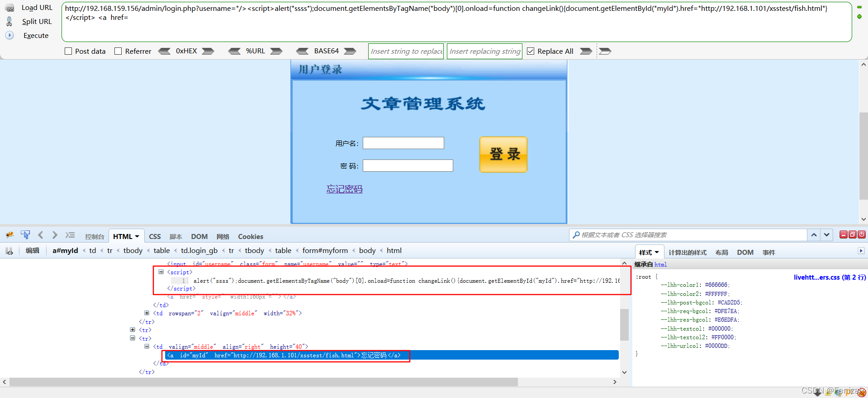Viewport: 868px width, 398px height.
Task: Collapse the expanded tr node below
Action: (133, 338)
